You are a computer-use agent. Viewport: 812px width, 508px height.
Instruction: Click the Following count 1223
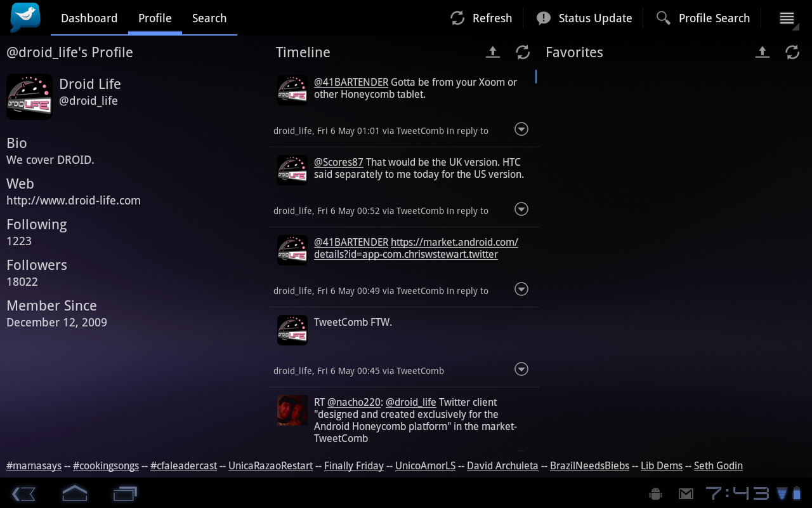point(19,241)
